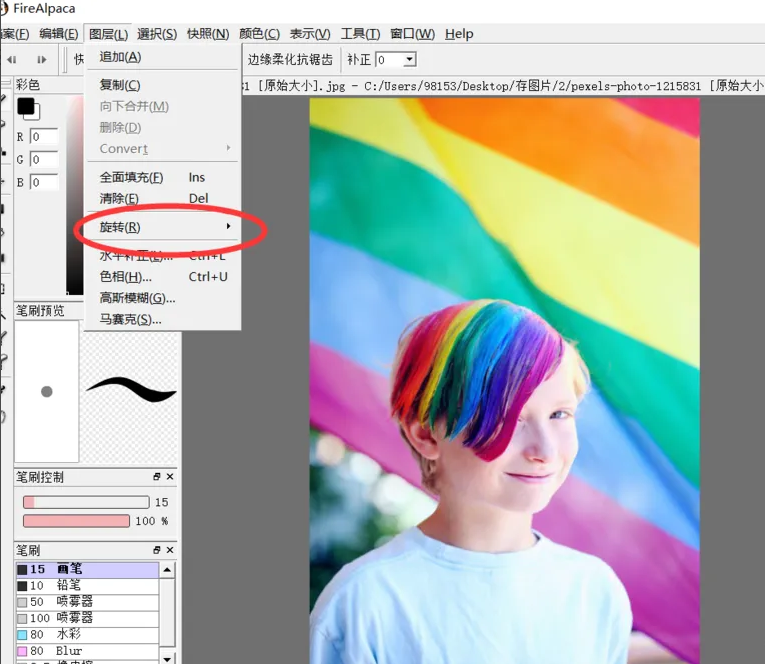The width and height of the screenshot is (765, 664).
Task: Click the pexels-photo-1215831 document tab title
Action: (503, 86)
